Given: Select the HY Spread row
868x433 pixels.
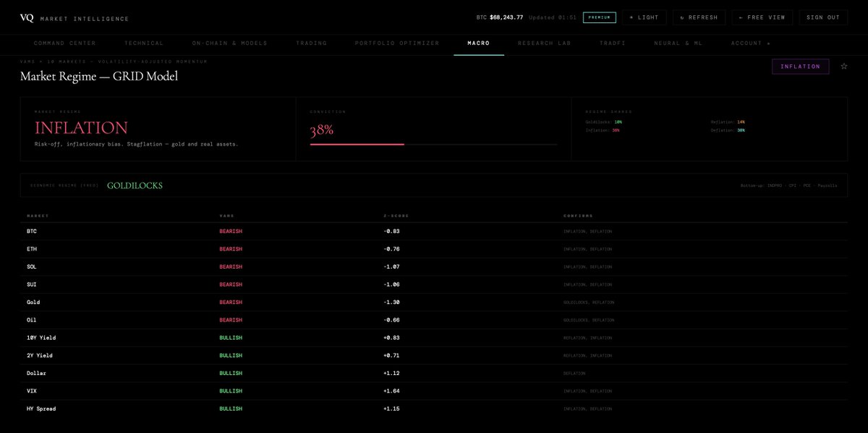Looking at the screenshot, I should 434,408.
